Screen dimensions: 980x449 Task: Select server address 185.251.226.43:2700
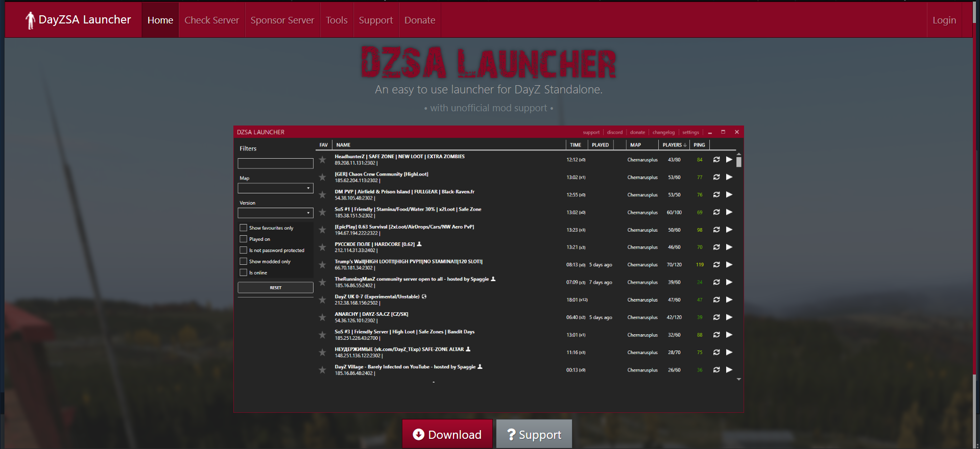click(357, 338)
